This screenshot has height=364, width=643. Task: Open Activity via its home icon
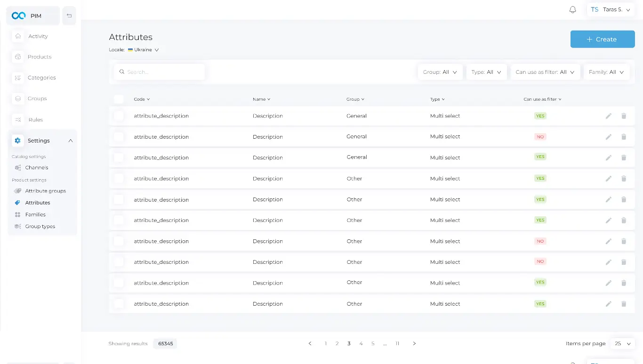click(18, 36)
